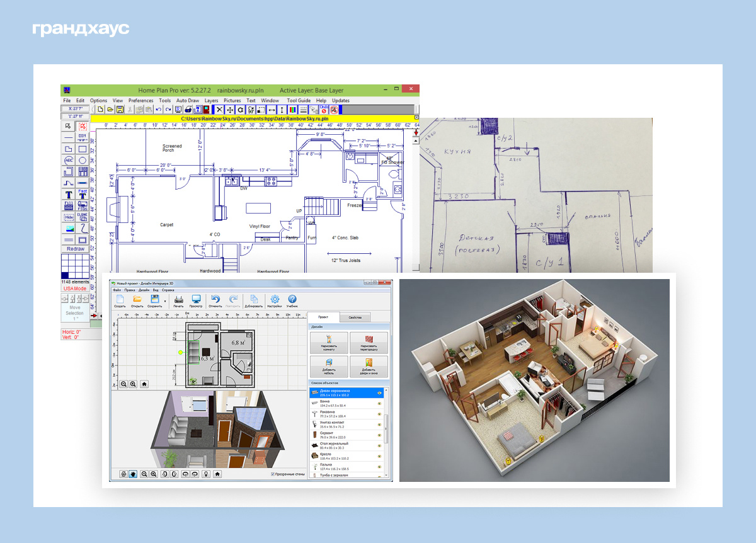The height and width of the screenshot is (543, 756).
Task: Select the circle drawing tool
Action: coord(83,160)
